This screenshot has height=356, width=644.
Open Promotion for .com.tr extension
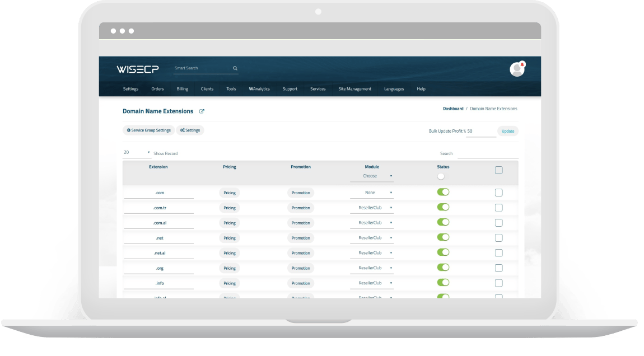(x=301, y=208)
